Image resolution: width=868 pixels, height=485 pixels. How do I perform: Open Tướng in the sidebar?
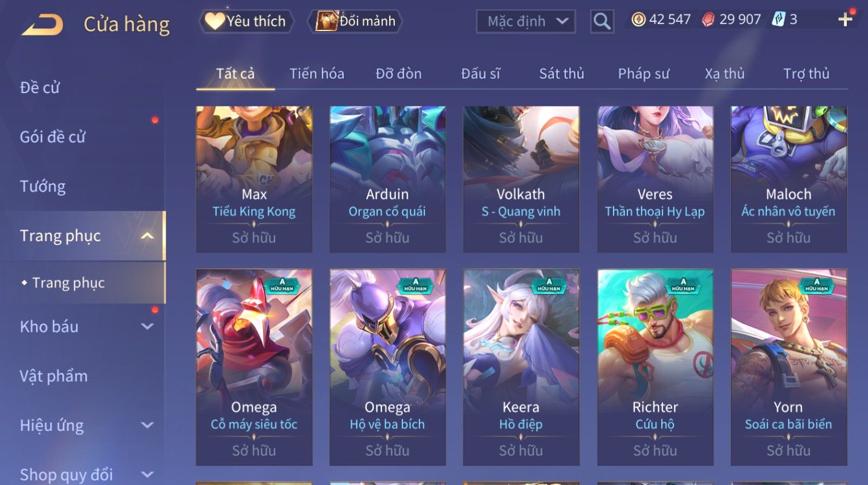[x=43, y=186]
